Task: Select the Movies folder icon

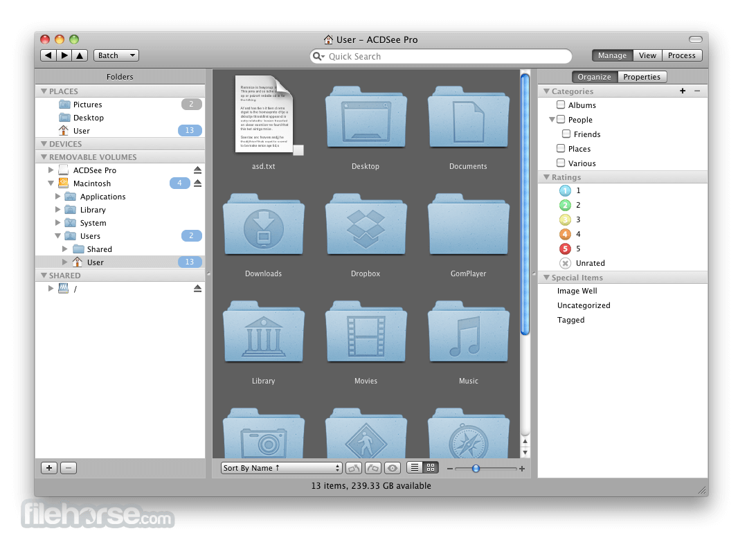Action: coord(366,332)
